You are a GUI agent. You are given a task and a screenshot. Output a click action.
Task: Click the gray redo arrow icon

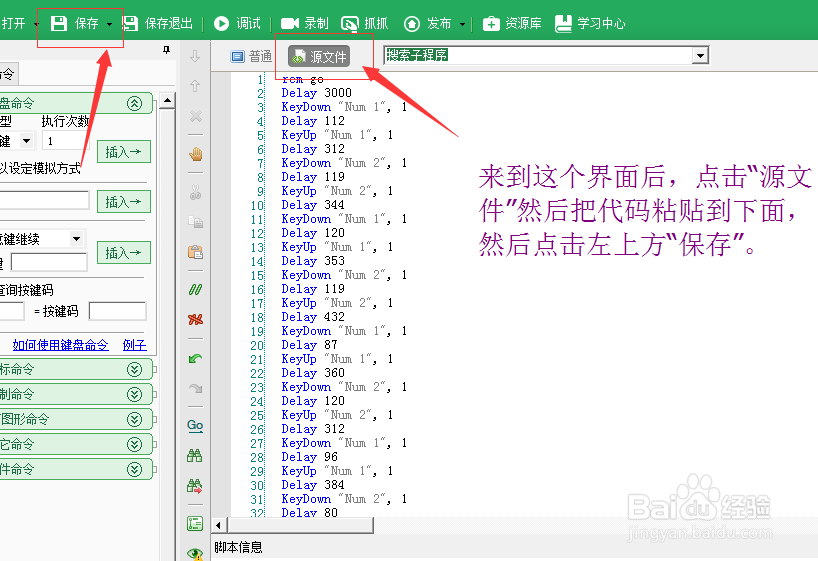coord(196,388)
